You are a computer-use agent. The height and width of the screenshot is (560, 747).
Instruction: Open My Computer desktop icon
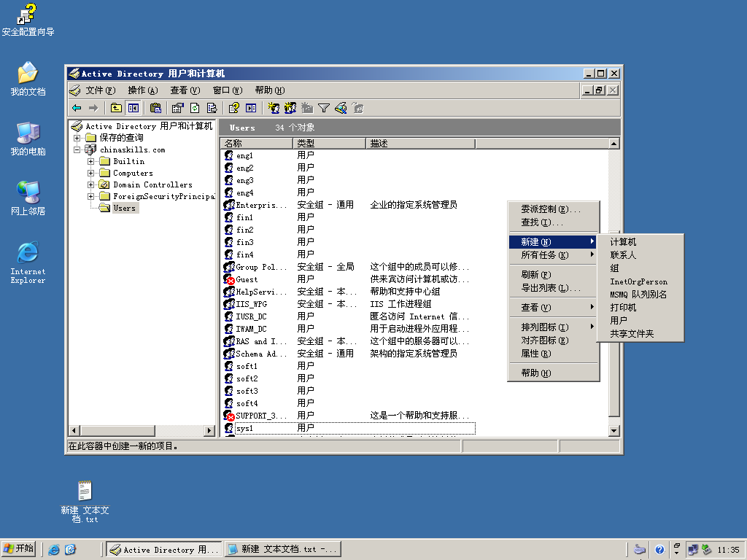coord(28,139)
